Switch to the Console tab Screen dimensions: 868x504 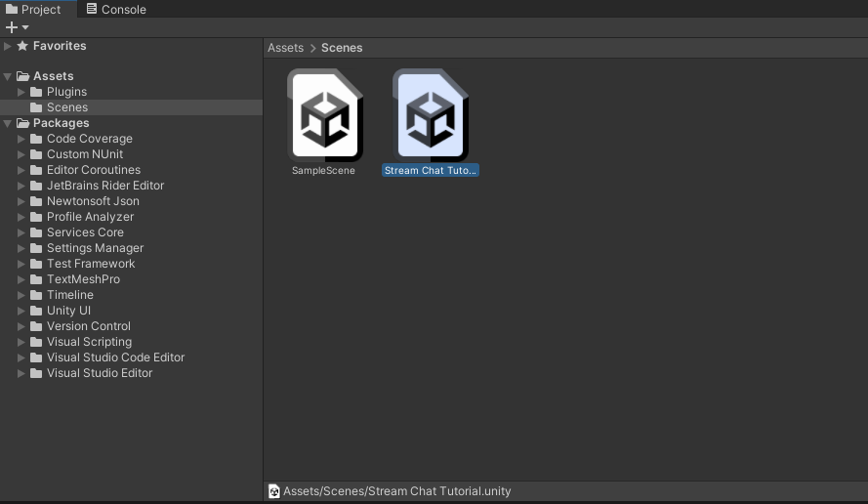[x=116, y=10]
